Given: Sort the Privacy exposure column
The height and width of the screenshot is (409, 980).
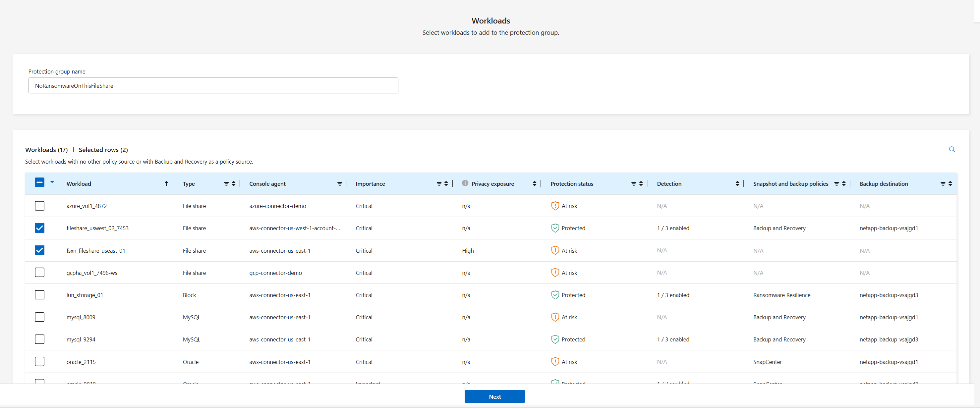Looking at the screenshot, I should (x=535, y=184).
